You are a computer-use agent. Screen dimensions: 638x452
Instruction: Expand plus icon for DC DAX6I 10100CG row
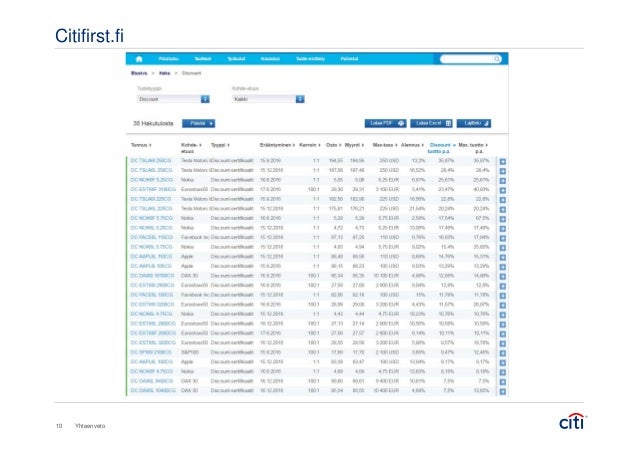point(503,276)
